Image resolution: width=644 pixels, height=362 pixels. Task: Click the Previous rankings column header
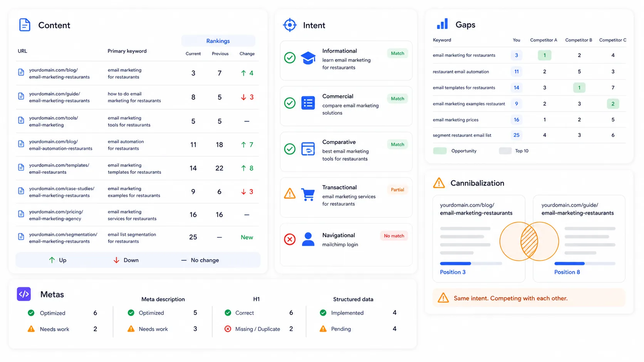coord(220,53)
